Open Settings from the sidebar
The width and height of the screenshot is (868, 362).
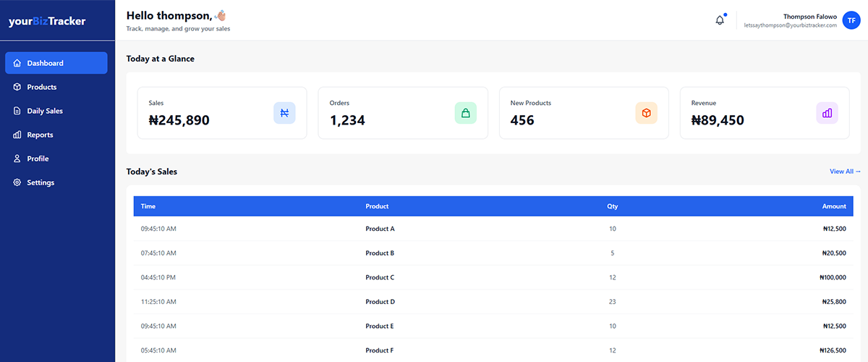[x=56, y=182]
